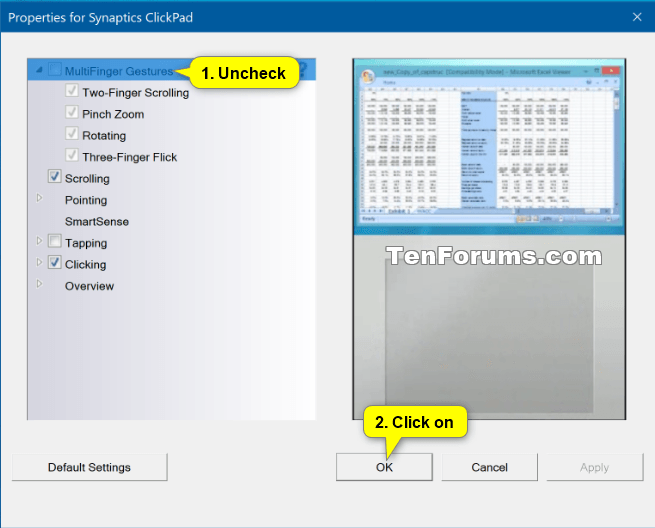Click the Apply button
Image resolution: width=655 pixels, height=528 pixels.
coord(594,467)
